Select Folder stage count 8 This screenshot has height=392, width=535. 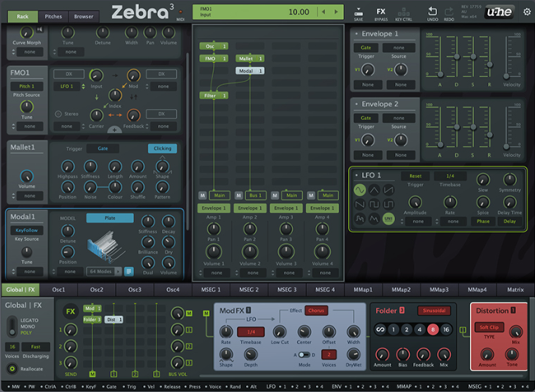click(x=433, y=329)
